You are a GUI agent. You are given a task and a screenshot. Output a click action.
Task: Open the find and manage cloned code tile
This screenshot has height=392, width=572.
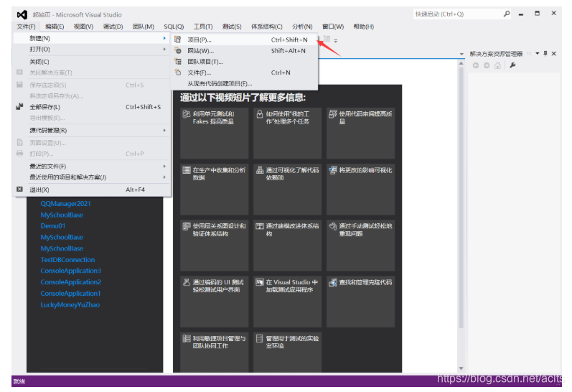point(360,302)
